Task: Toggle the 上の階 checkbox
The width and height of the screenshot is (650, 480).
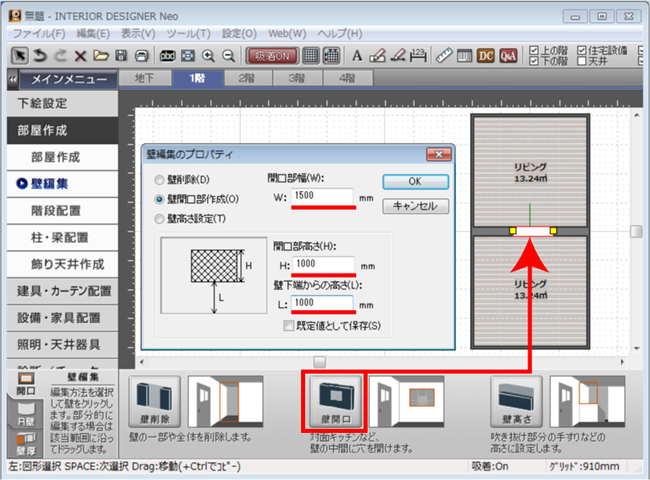Action: [535, 48]
